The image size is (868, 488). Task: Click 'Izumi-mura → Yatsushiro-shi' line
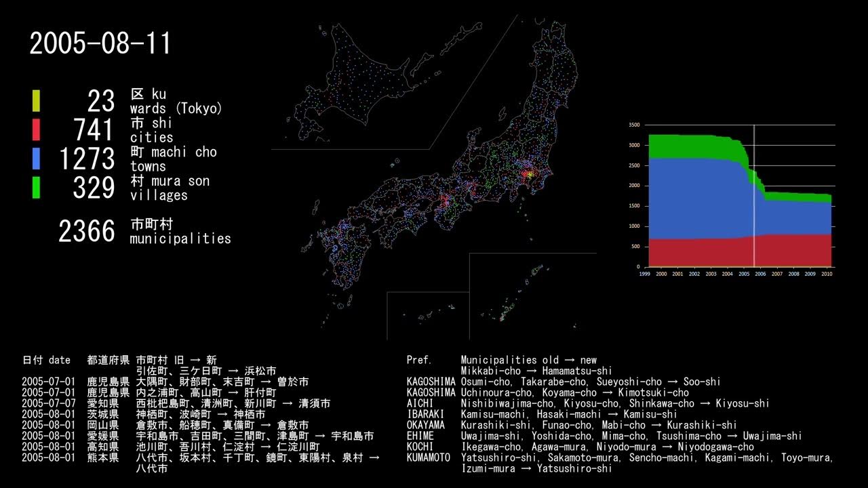[x=536, y=469]
